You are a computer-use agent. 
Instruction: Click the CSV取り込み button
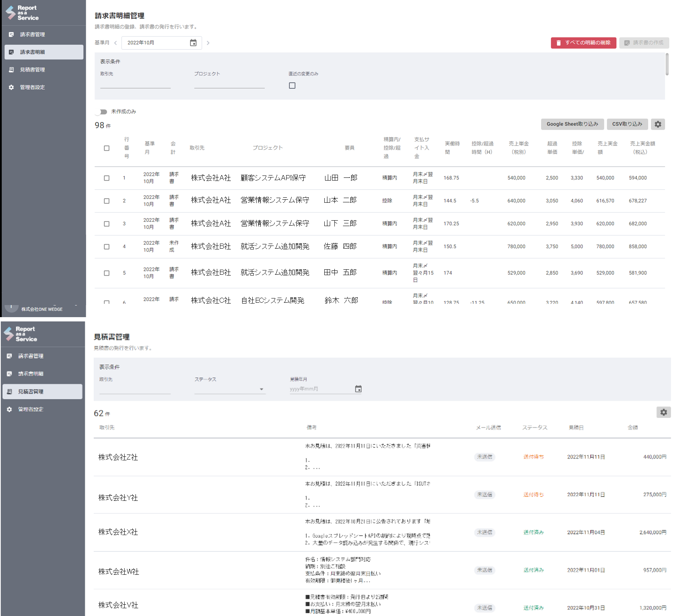tap(627, 124)
